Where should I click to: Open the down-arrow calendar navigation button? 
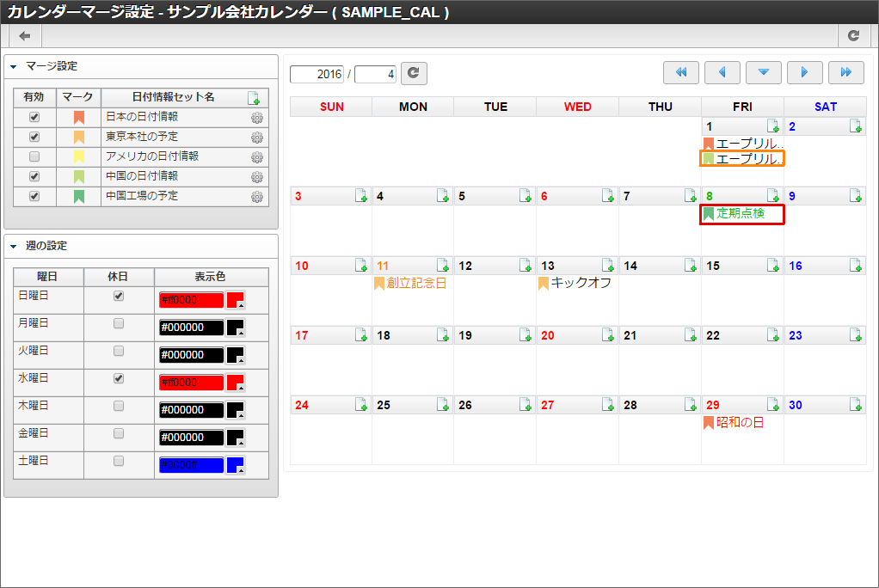point(763,73)
